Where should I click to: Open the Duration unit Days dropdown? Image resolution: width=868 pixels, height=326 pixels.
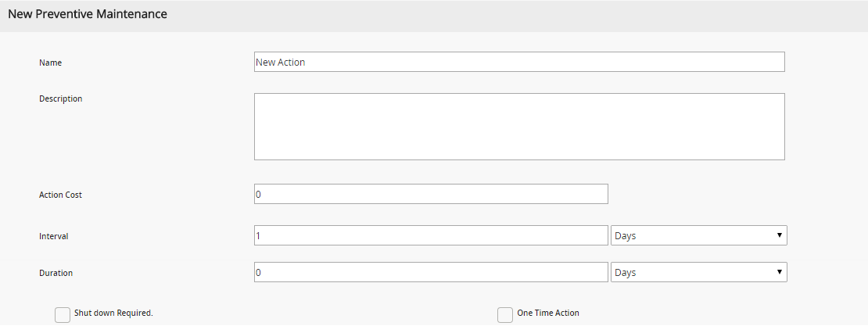click(x=698, y=272)
